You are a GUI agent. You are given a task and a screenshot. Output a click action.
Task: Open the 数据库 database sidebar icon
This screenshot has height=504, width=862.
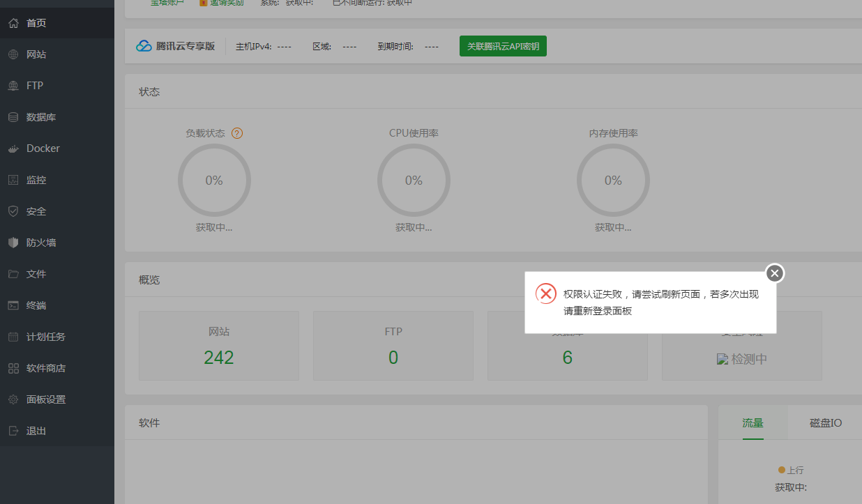[13, 116]
